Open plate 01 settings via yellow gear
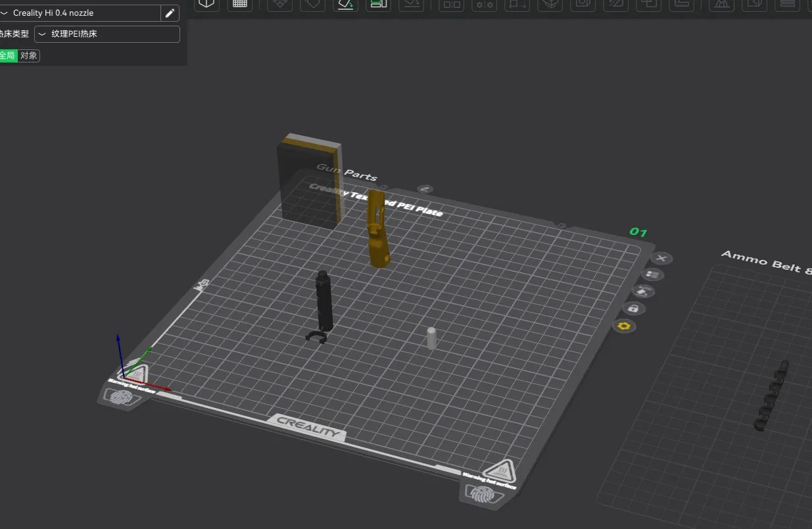 (x=623, y=326)
